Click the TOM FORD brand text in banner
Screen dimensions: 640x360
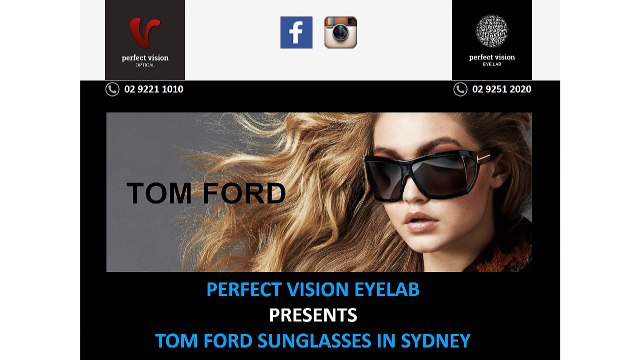206,193
